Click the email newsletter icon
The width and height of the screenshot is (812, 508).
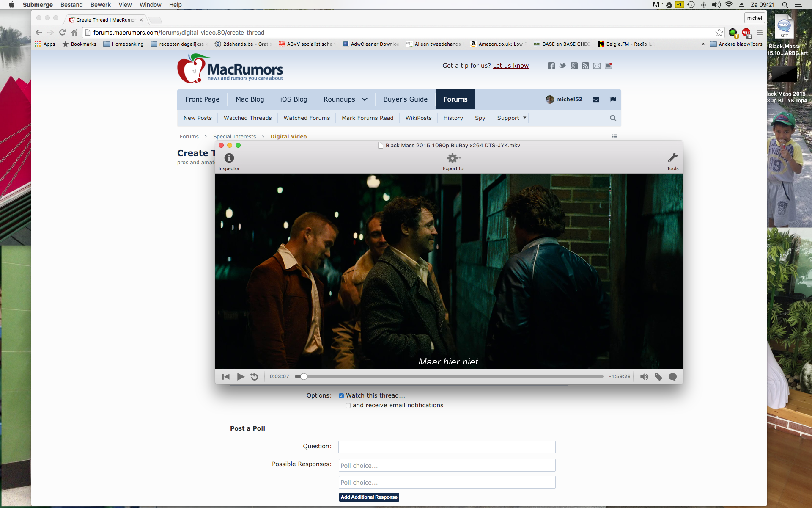coord(597,66)
